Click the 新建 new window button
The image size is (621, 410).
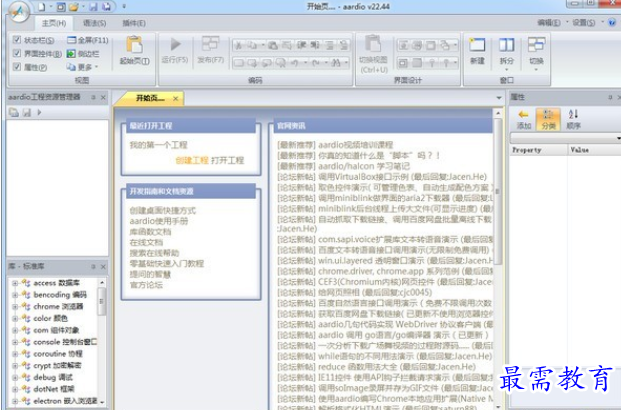click(477, 50)
